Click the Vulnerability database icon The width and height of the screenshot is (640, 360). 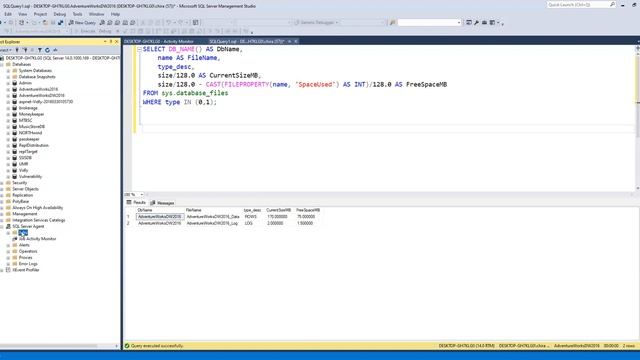click(15, 176)
